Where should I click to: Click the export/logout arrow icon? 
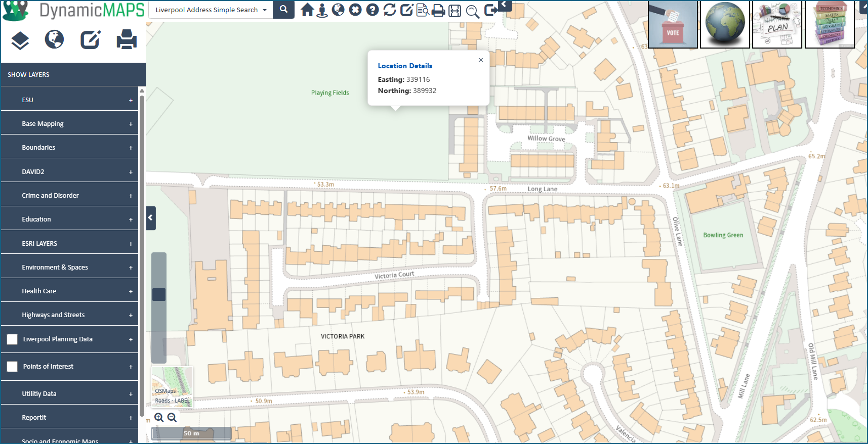pos(490,10)
